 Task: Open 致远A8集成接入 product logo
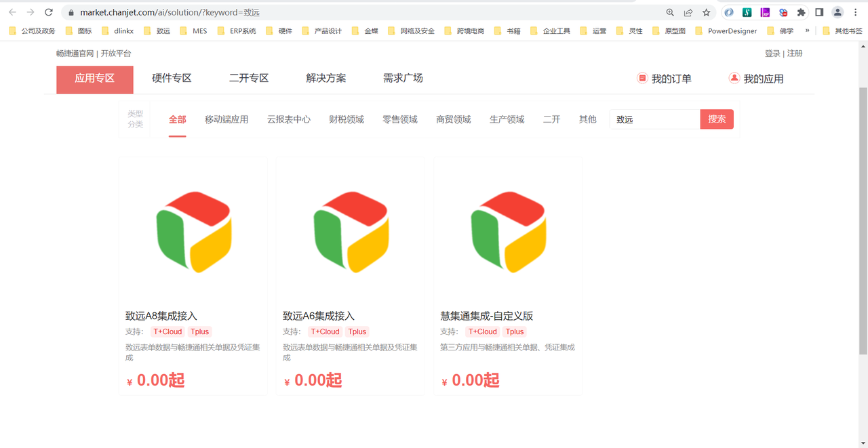point(193,232)
